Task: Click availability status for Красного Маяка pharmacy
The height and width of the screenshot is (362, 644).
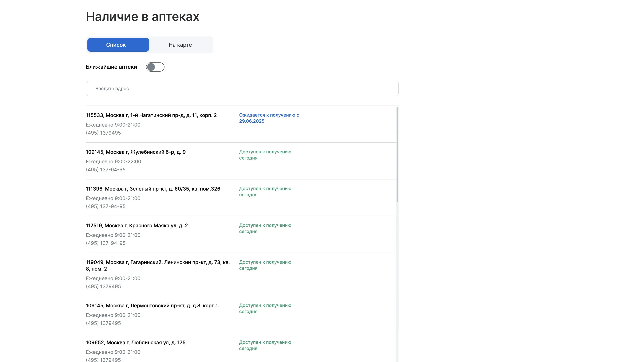Action: pos(265,228)
